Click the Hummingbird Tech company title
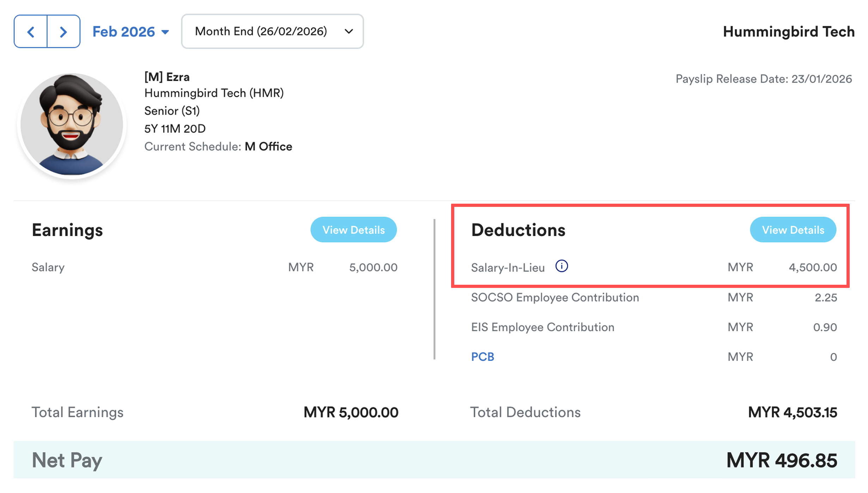Image resolution: width=868 pixels, height=493 pixels. click(x=788, y=32)
